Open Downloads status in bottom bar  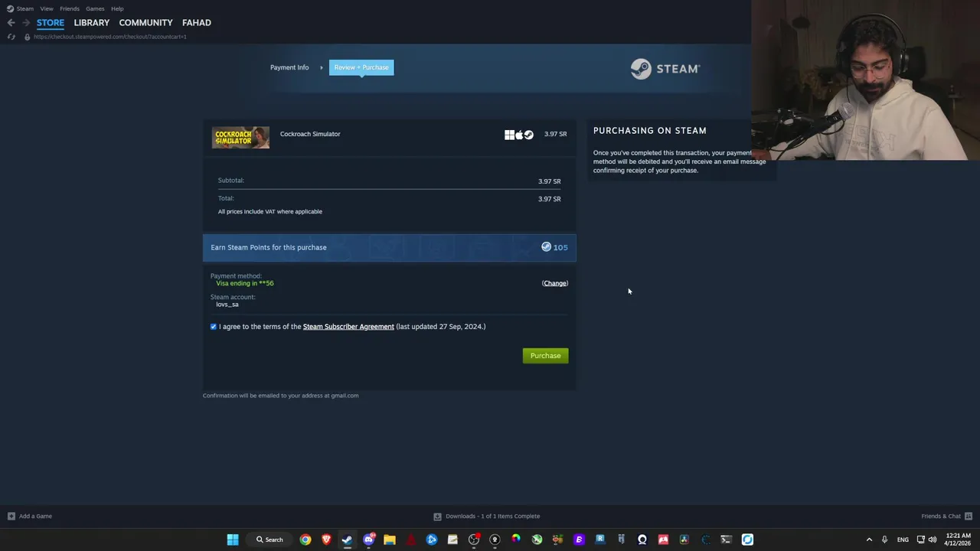click(486, 517)
